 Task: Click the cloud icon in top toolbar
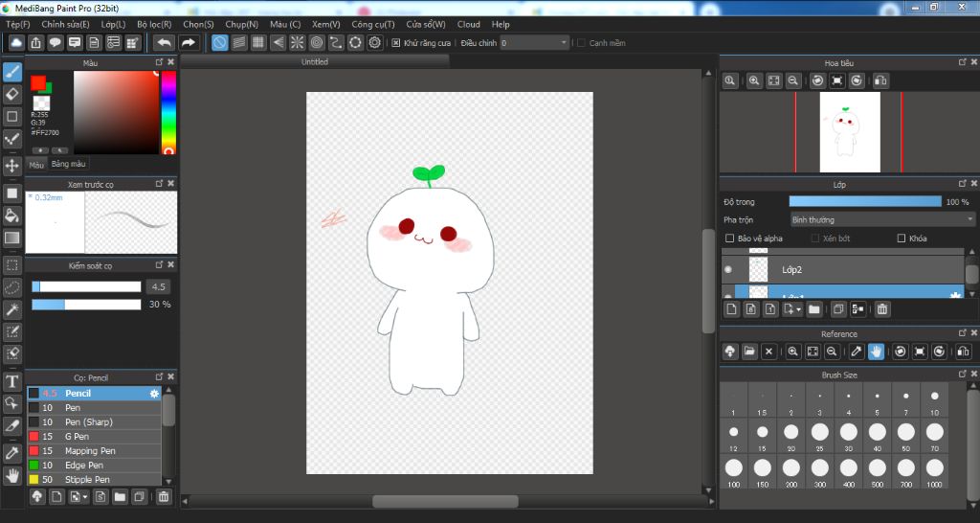(x=16, y=42)
